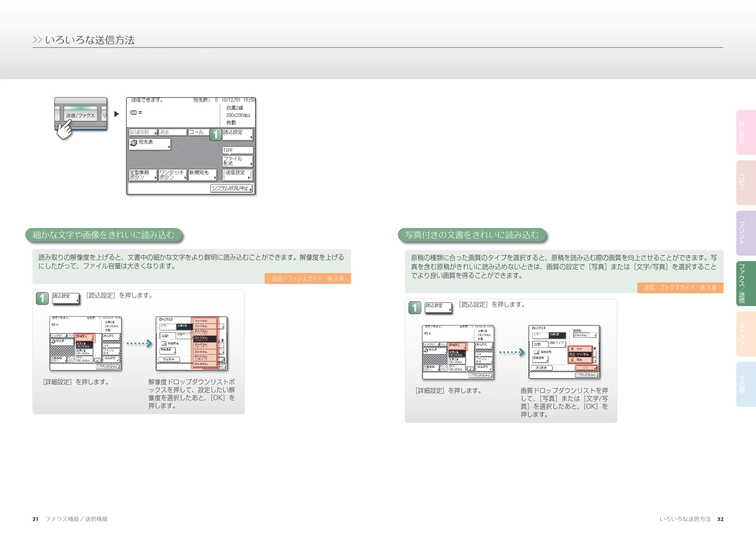Open 新規宛先 in the large top screen

point(203,175)
